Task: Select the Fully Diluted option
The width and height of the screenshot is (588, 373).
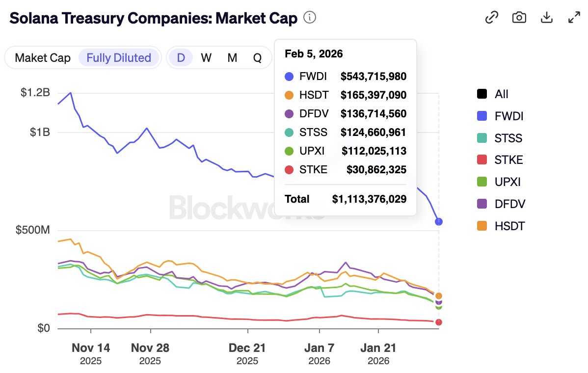Action: [119, 58]
